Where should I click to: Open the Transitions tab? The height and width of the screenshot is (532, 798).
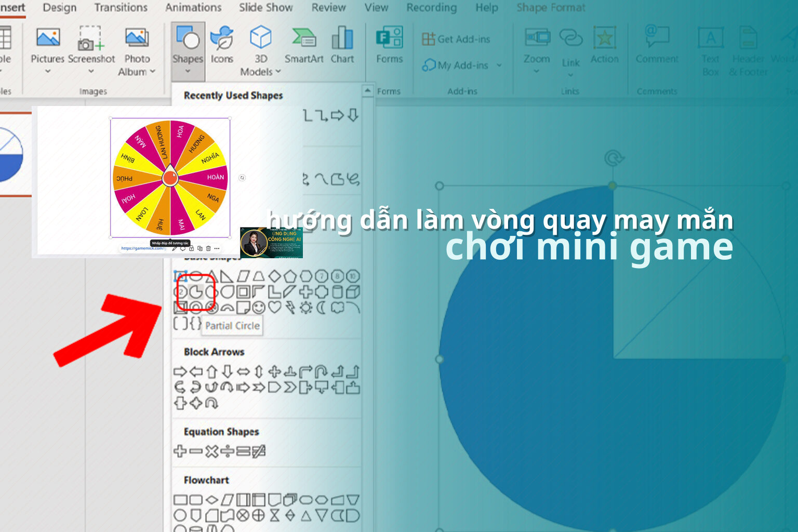coord(121,8)
